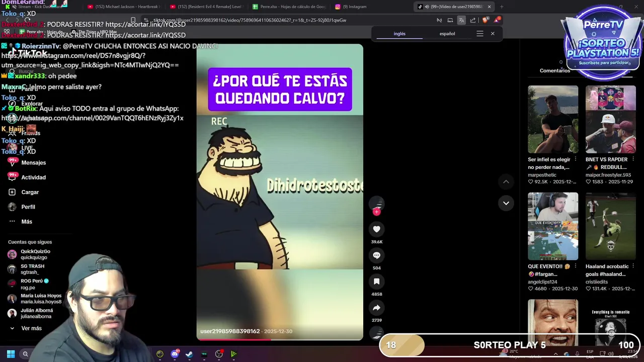Open the Comentarios tab in the right panel

point(555,71)
